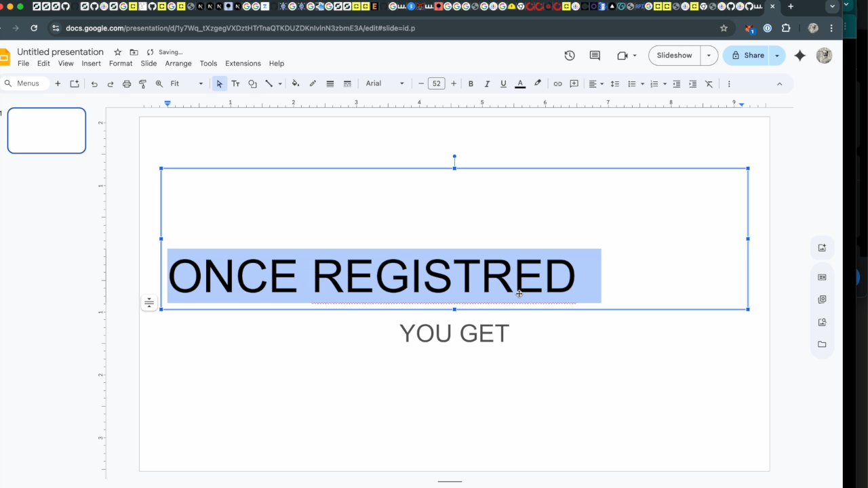Search the Menus box
The width and height of the screenshot is (868, 488).
pos(25,83)
